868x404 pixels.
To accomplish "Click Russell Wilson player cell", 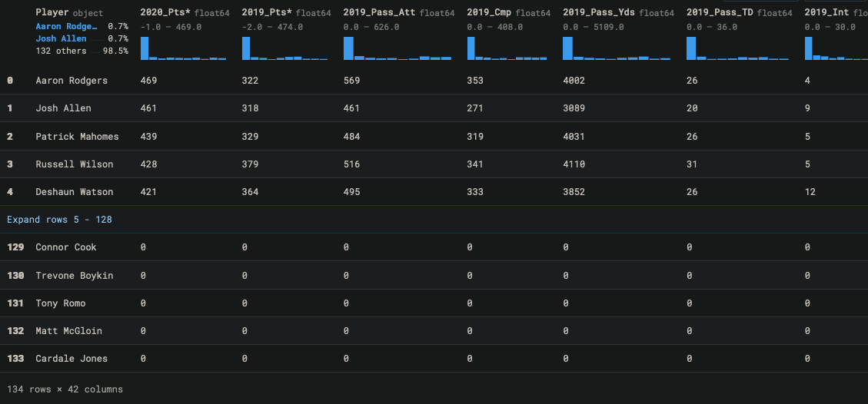I will click(x=74, y=164).
